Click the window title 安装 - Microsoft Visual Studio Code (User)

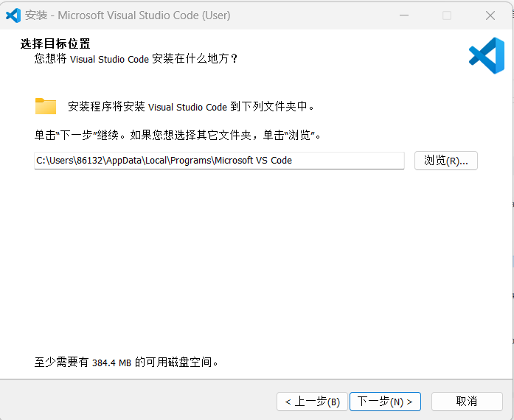pos(128,15)
